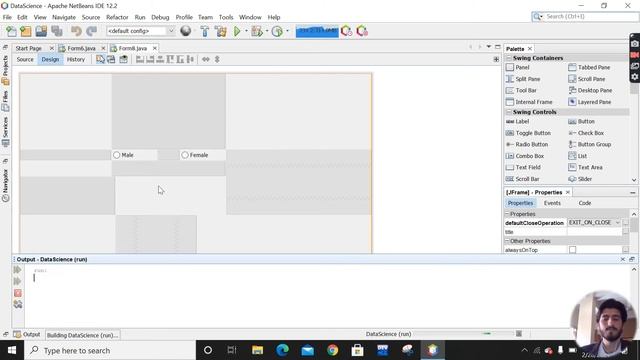Click the New Project toolbar icon

(x=26, y=31)
